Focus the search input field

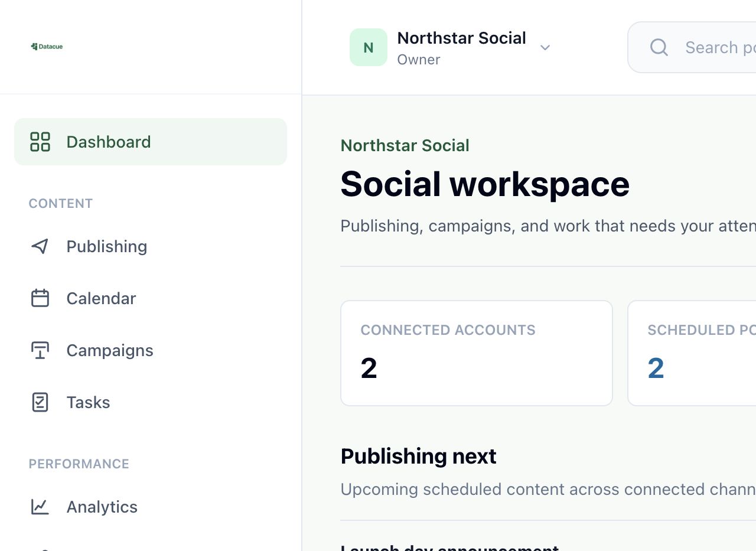click(x=692, y=47)
